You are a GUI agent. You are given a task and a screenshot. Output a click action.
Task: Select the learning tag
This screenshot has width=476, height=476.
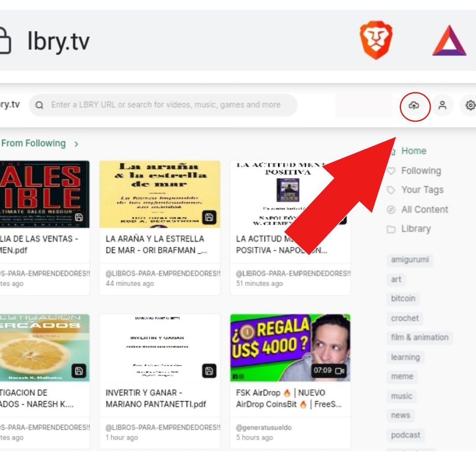coord(405,357)
